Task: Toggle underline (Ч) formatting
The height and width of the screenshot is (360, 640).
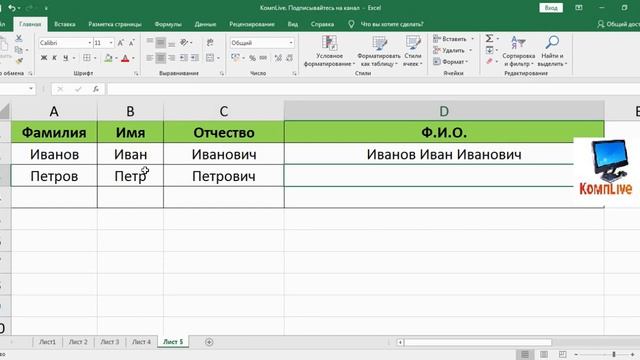Action: [65, 58]
